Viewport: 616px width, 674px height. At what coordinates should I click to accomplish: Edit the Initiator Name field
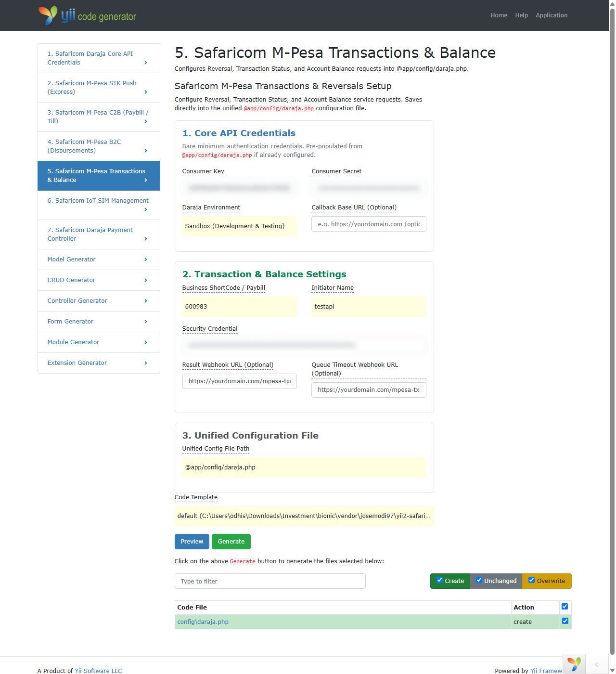[369, 307]
